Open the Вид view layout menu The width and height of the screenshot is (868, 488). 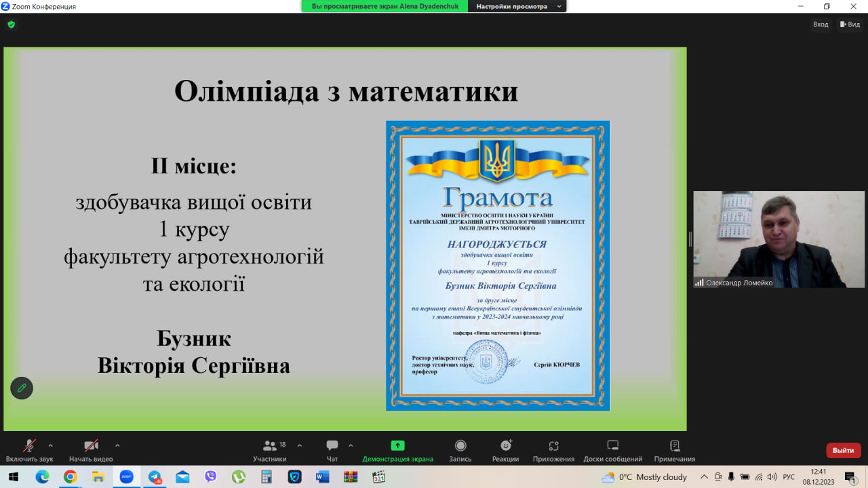[x=850, y=24]
